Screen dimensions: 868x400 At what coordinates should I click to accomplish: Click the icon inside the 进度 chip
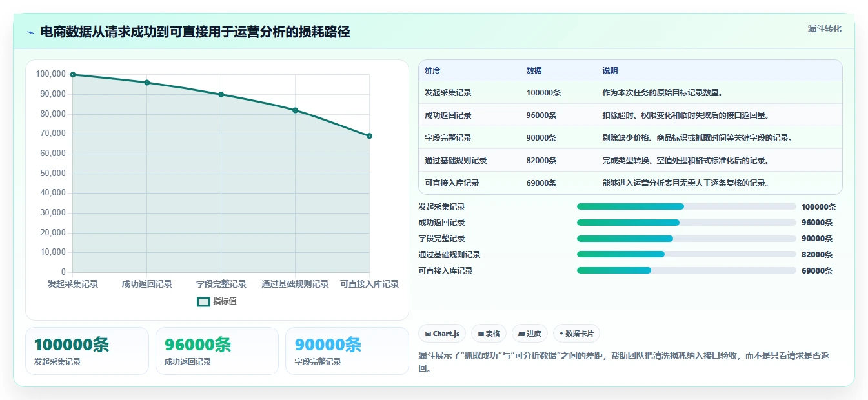tap(521, 334)
